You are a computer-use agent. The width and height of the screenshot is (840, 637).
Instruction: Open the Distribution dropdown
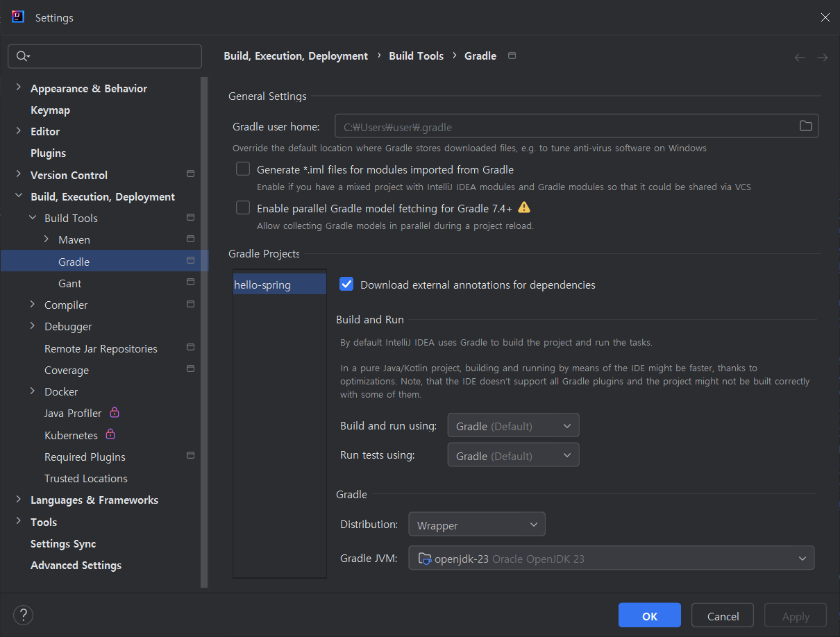tap(477, 525)
